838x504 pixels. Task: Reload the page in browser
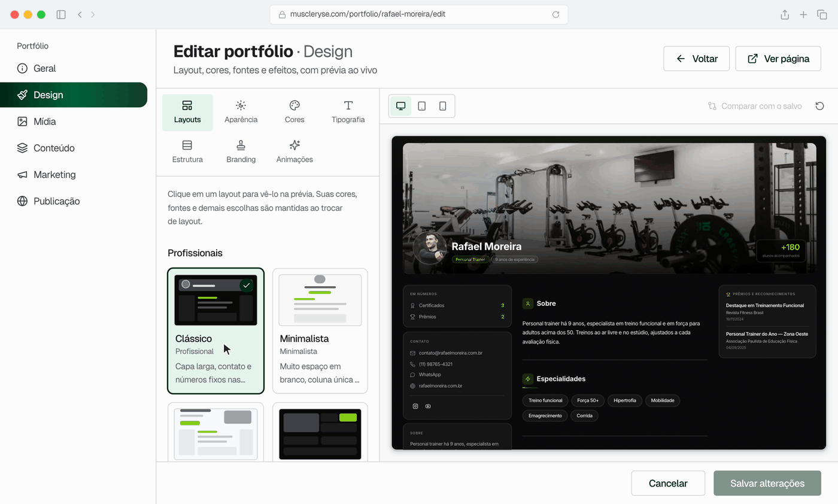(555, 14)
